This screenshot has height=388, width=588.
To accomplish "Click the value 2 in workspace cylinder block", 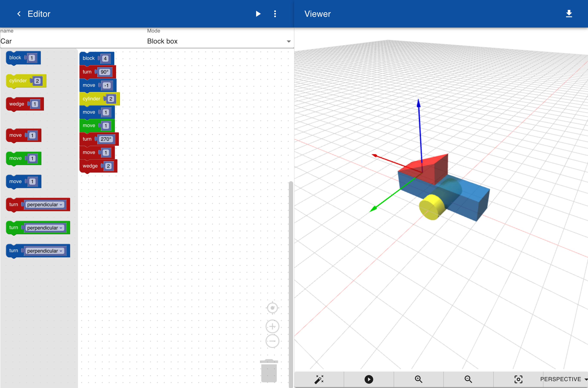I will [x=111, y=99].
